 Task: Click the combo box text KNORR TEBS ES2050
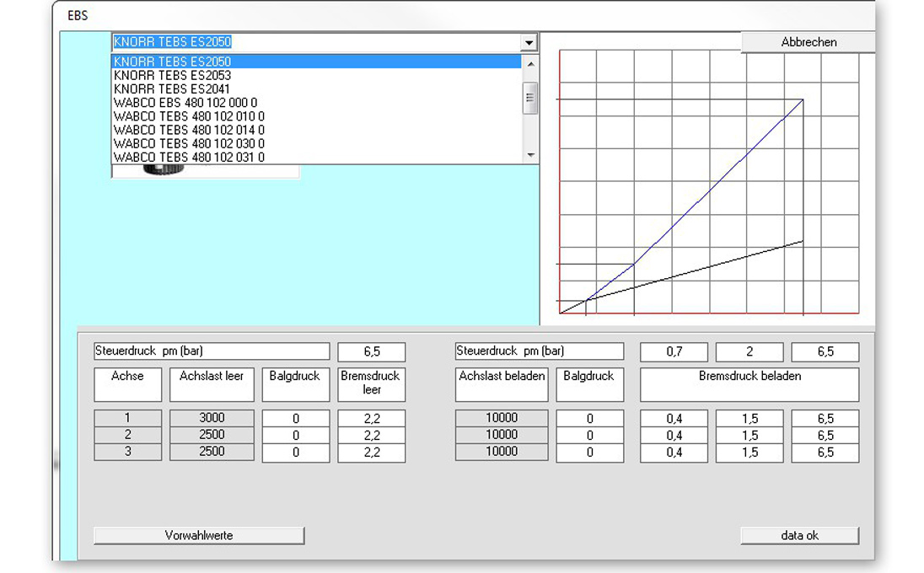click(x=173, y=42)
